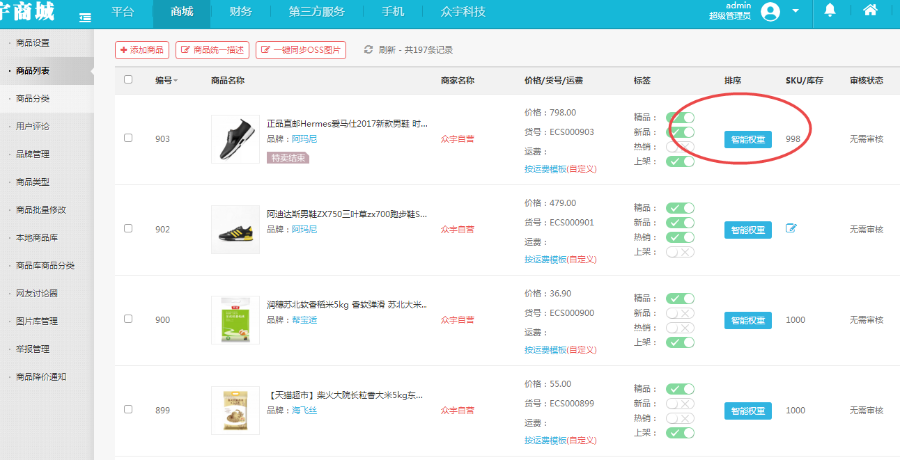Image resolution: width=900 pixels, height=460 pixels.
Task: Open 第三方服务 tab
Action: [x=316, y=11]
